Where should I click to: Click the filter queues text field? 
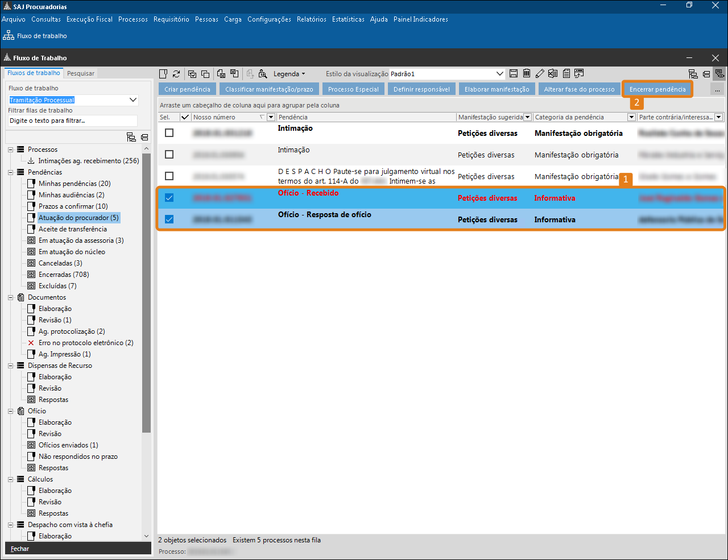pyautogui.click(x=73, y=121)
